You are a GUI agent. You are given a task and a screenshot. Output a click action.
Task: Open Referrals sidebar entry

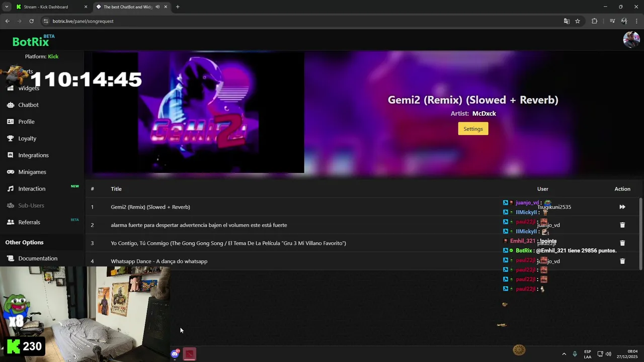tap(29, 222)
